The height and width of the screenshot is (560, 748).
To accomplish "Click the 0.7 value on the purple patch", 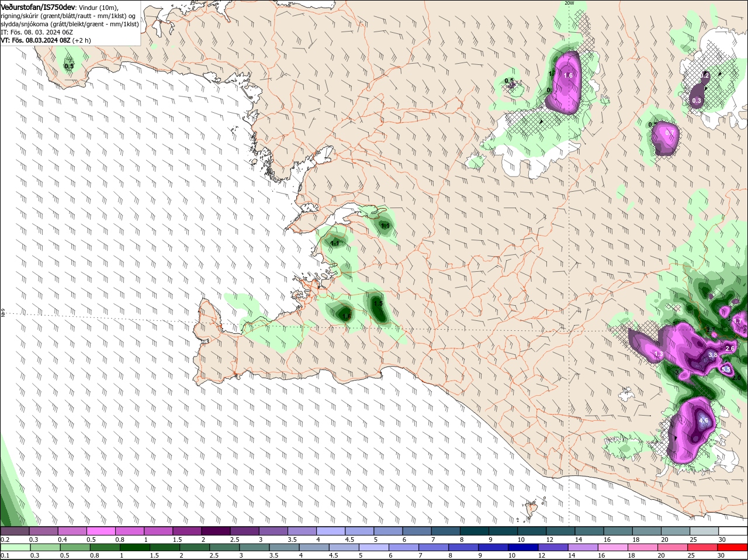I will coord(670,133).
